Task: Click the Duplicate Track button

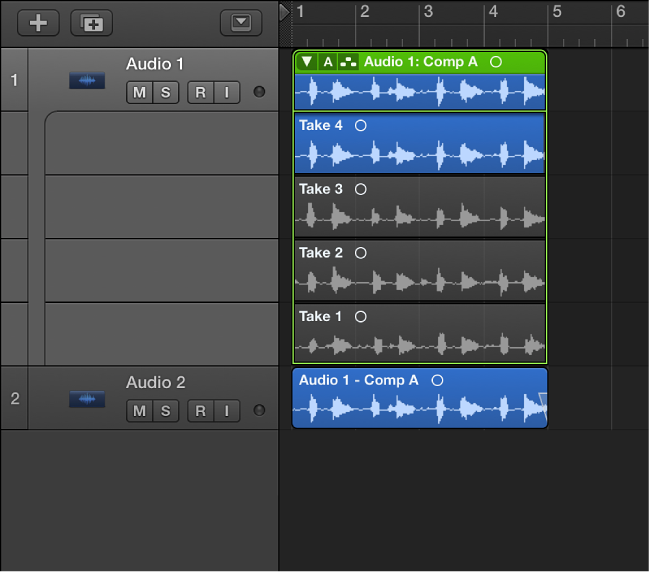Action: [x=92, y=23]
